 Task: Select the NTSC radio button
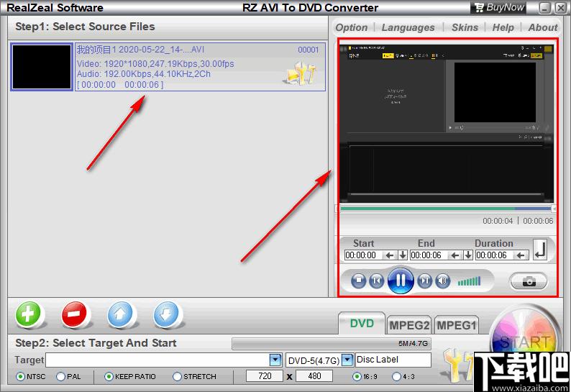point(21,376)
